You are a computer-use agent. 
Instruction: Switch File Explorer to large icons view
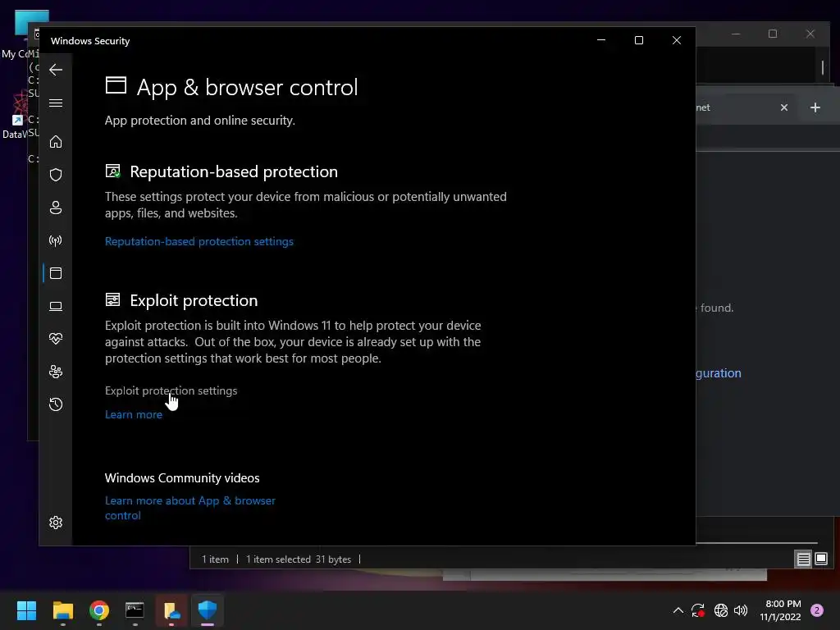click(820, 559)
